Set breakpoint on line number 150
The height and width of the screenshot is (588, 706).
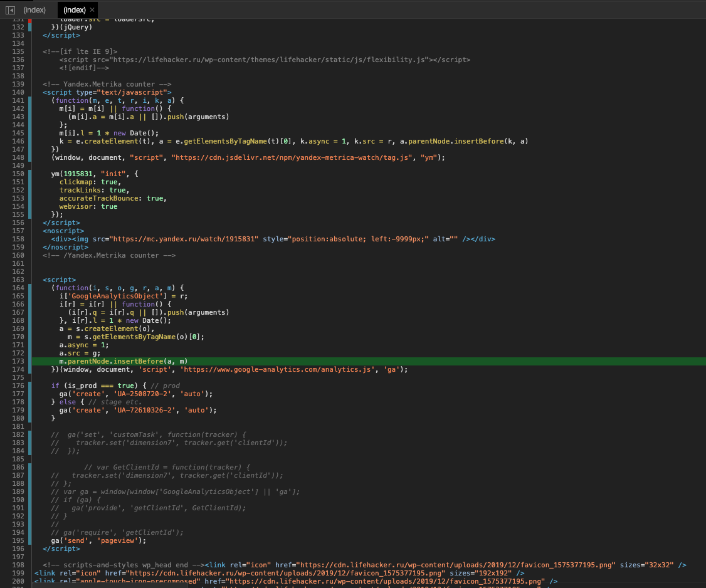tap(18, 174)
